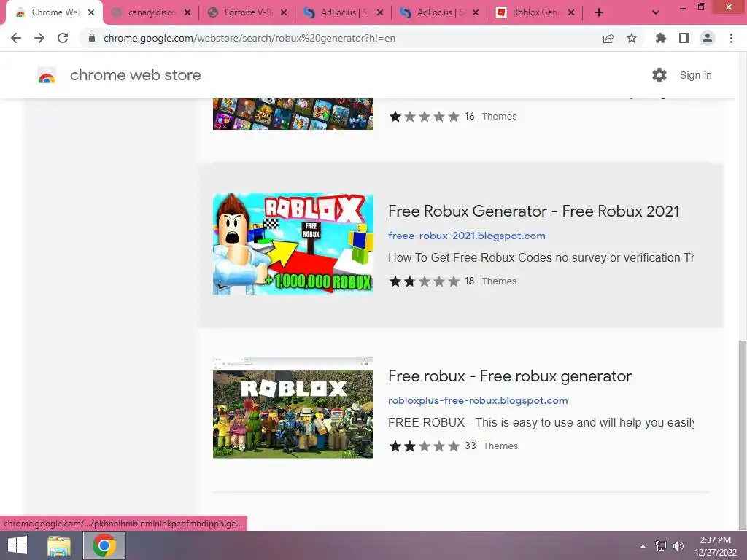Screen dimensions: 747x560
Task: Click Themes label of the 18-rating result
Action: tap(499, 281)
